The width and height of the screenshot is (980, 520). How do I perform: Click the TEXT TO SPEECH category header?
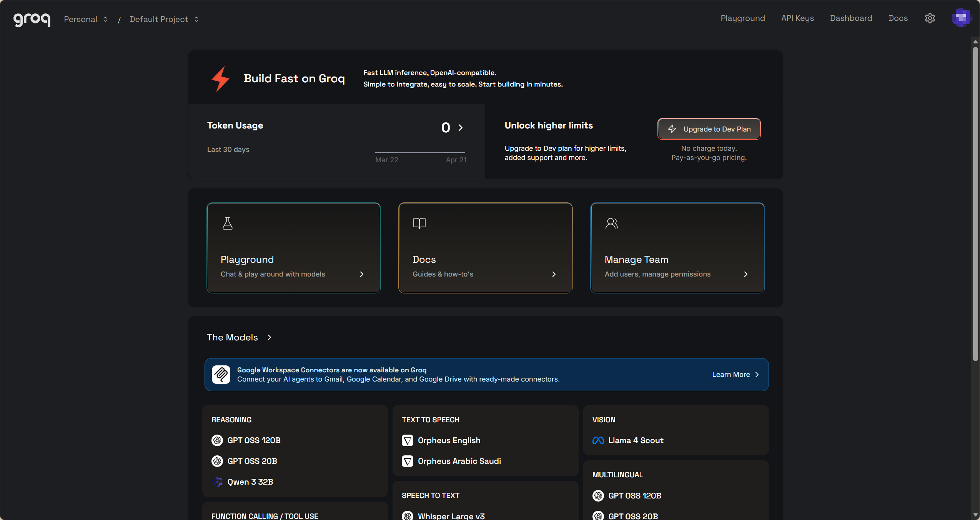[x=431, y=420]
